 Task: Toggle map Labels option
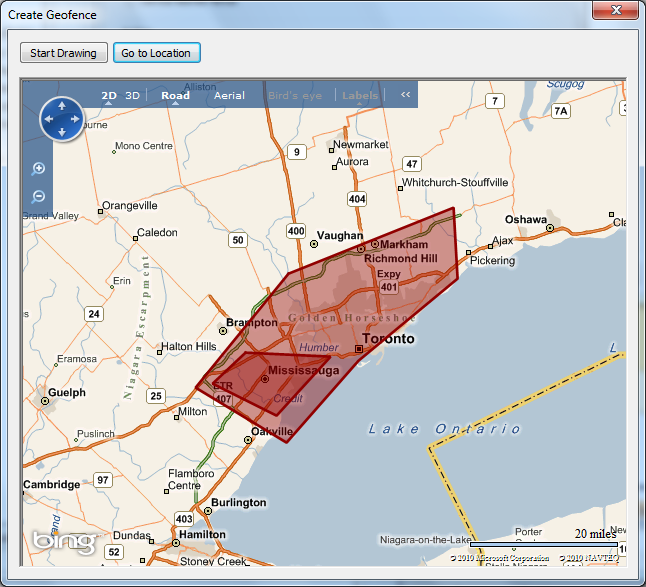tap(360, 96)
